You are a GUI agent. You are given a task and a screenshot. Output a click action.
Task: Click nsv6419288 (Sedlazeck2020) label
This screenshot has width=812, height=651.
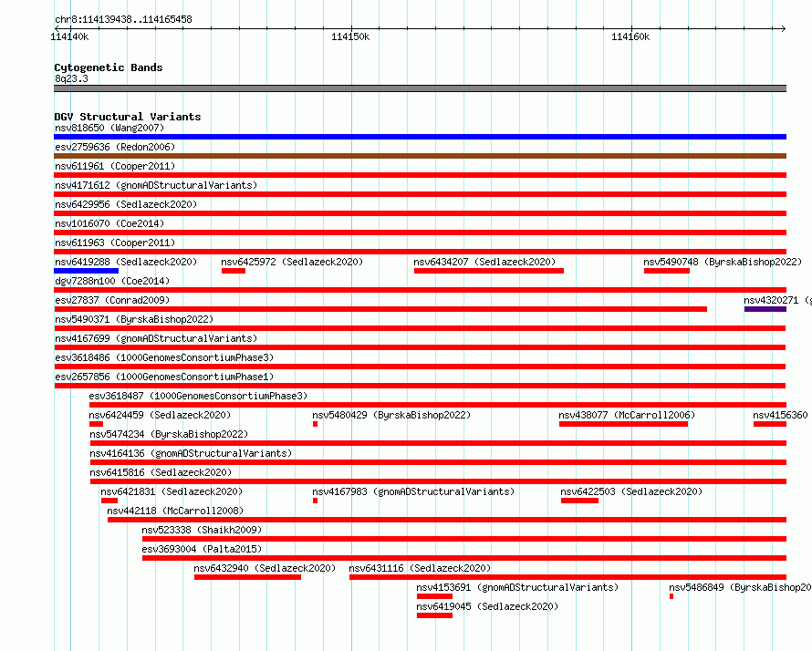(126, 262)
